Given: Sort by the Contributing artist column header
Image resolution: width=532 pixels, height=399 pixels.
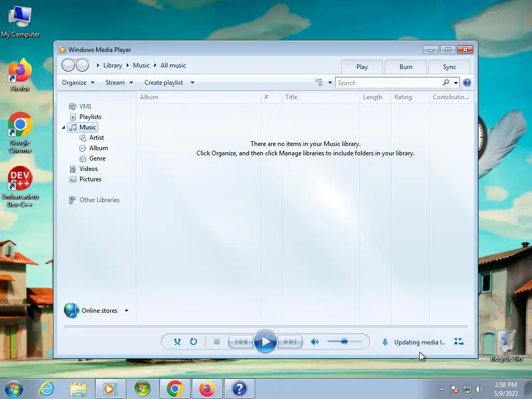Looking at the screenshot, I should click(451, 97).
